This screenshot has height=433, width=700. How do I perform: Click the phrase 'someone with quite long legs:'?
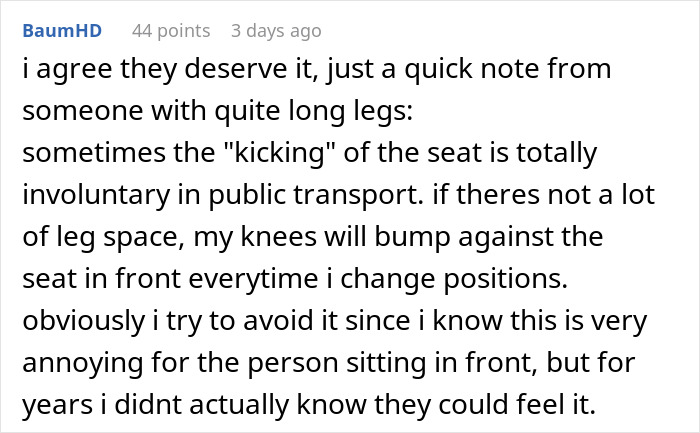[x=217, y=111]
